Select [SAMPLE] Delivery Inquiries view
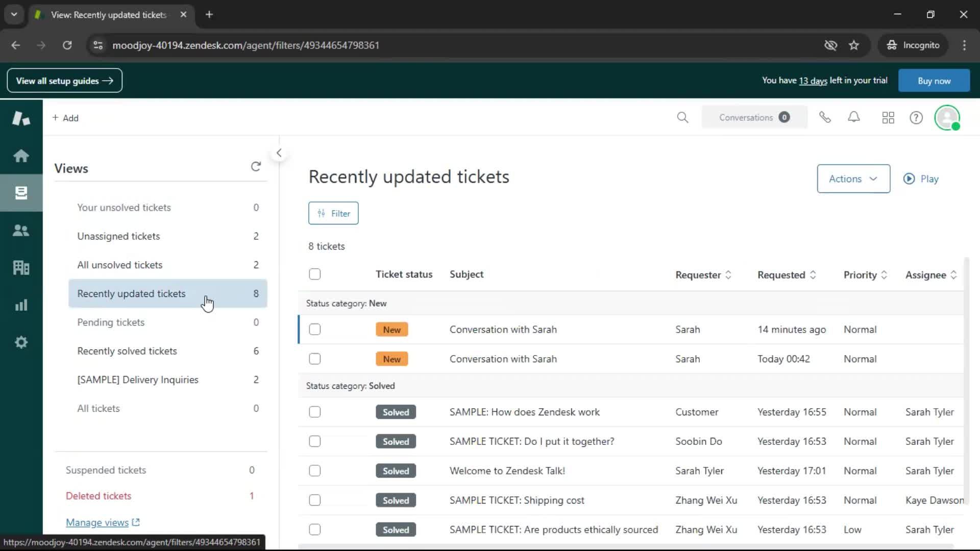 168,380
